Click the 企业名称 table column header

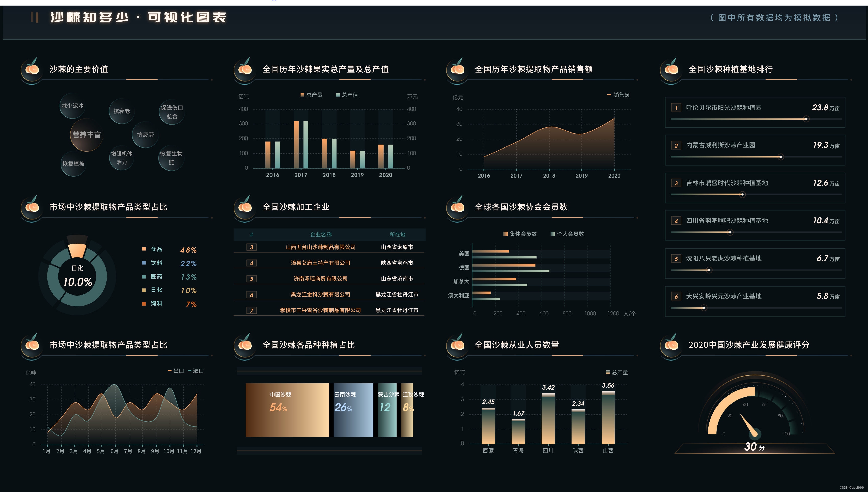pos(320,234)
